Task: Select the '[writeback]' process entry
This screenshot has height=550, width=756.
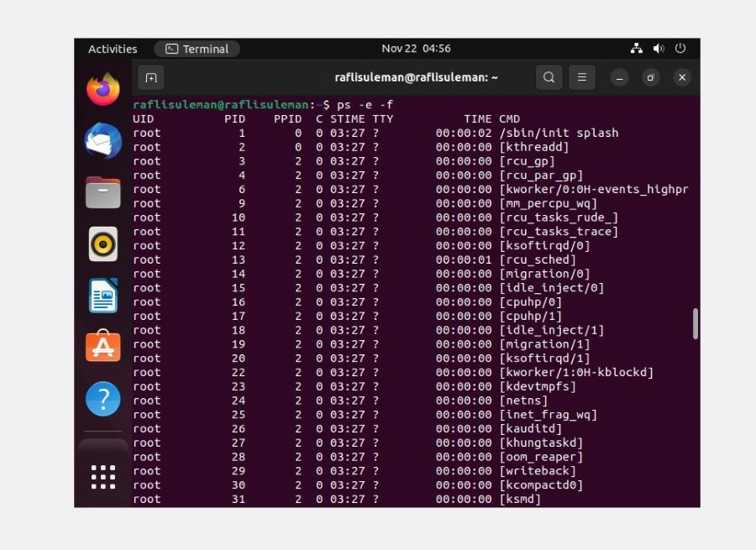Action: 538,471
